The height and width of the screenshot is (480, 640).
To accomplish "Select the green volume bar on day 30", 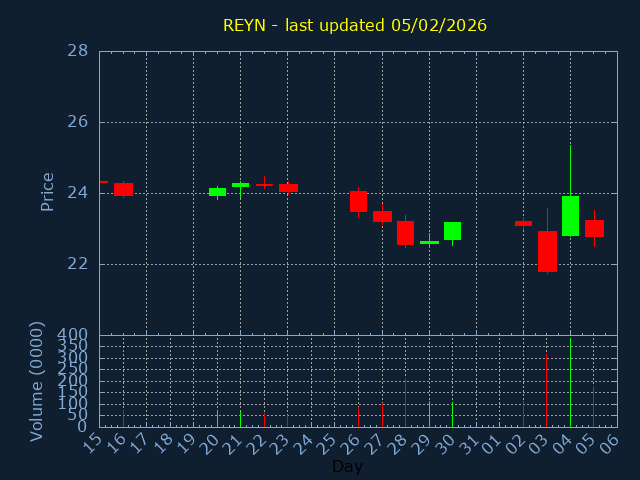I will (452, 414).
